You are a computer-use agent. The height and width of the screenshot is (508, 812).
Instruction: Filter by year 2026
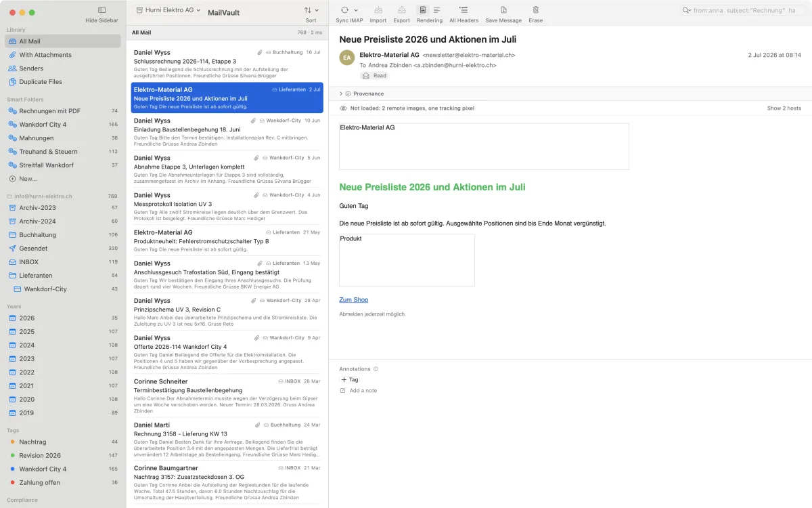pos(63,318)
